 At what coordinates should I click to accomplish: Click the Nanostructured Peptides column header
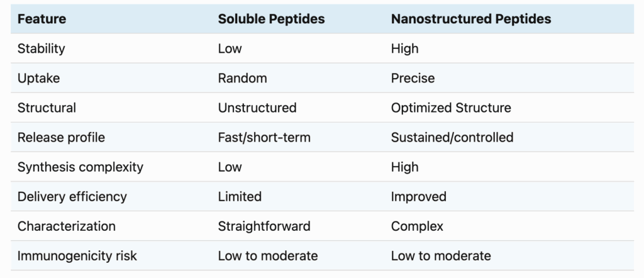pyautogui.click(x=470, y=19)
